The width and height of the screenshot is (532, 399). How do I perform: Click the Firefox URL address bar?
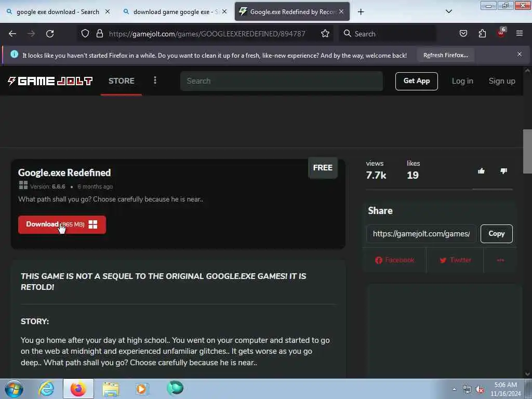pos(207,34)
